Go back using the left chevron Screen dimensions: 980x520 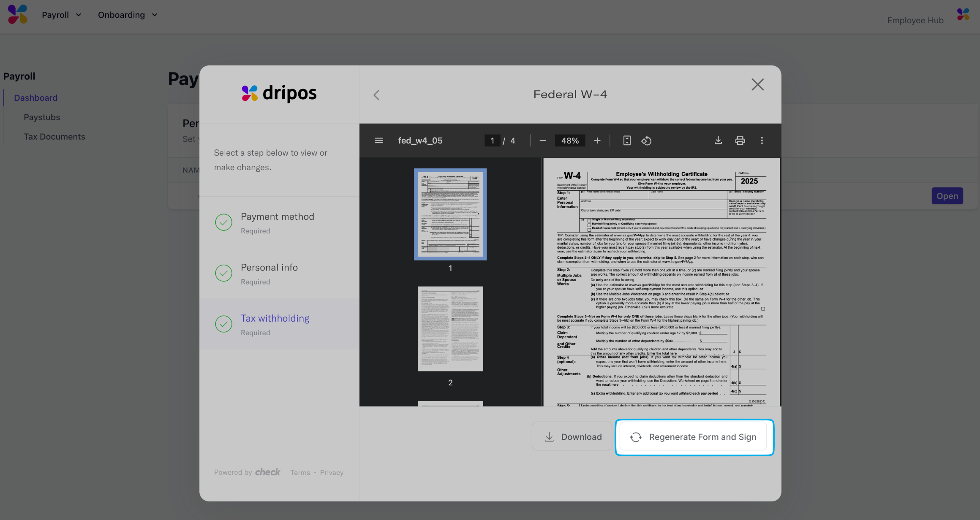(376, 95)
